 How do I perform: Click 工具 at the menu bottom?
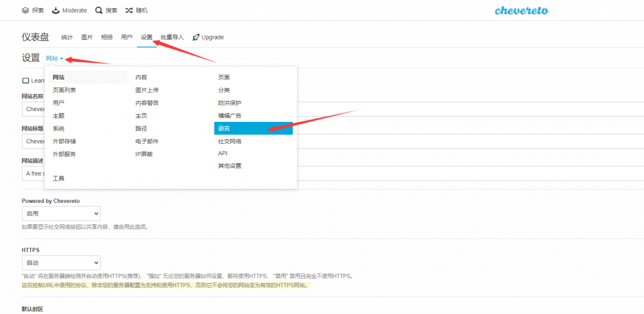[58, 178]
